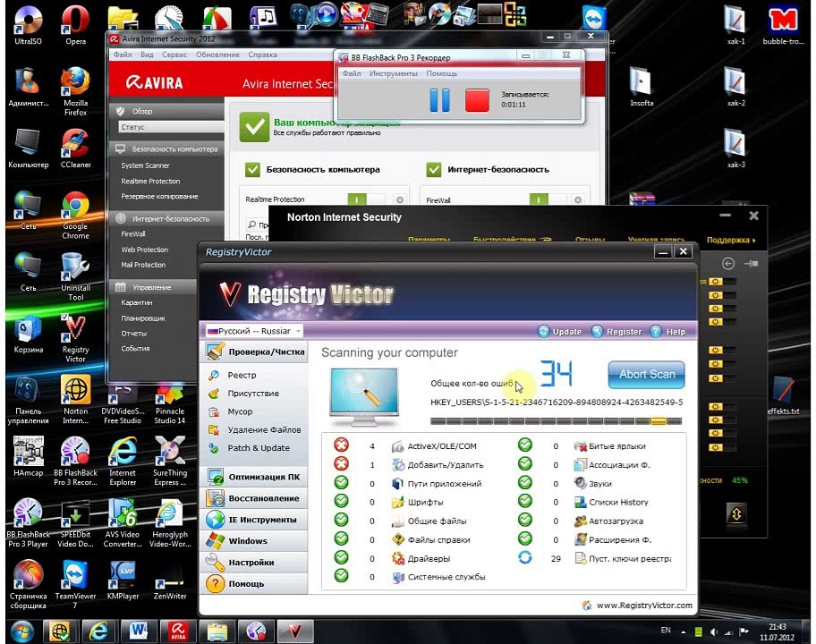Click yellow double-arrow button in Norton
816x644 pixels.
click(x=735, y=514)
